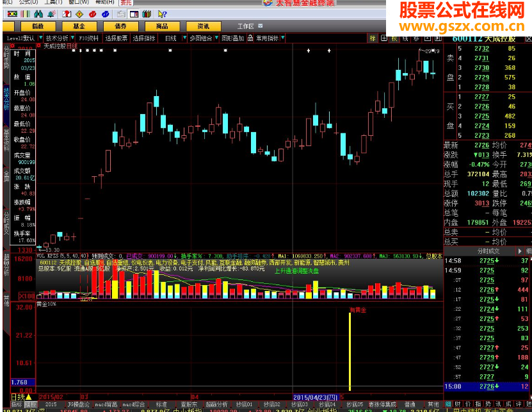This screenshot has width=532, height=412.
Task: Click the alarm bell alert icon
Action: point(52,14)
